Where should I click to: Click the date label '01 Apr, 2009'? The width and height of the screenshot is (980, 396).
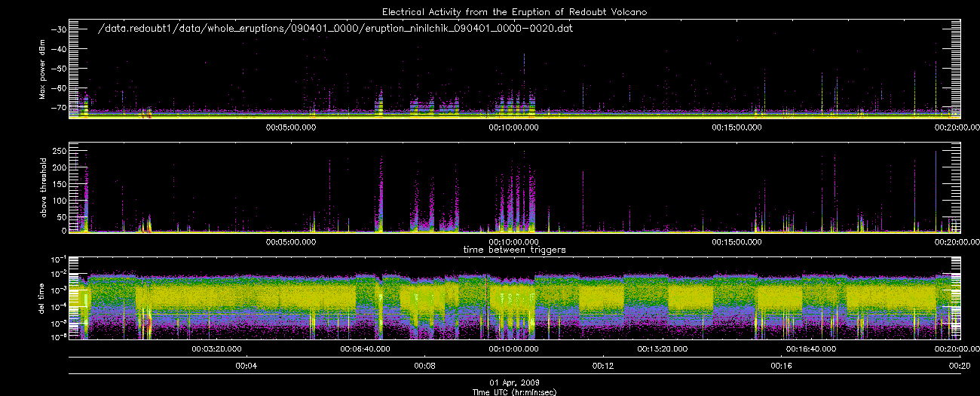(514, 382)
